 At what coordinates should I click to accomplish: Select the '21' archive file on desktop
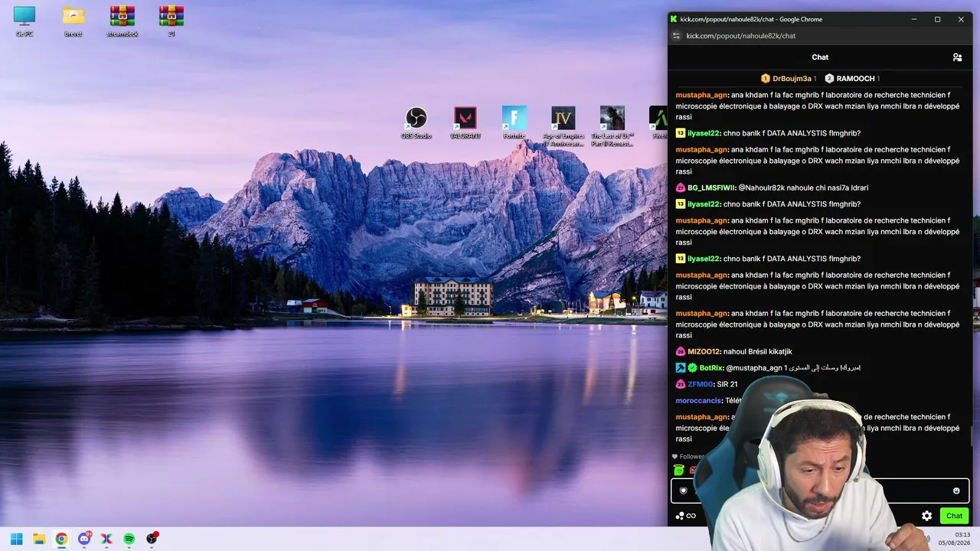(x=171, y=21)
